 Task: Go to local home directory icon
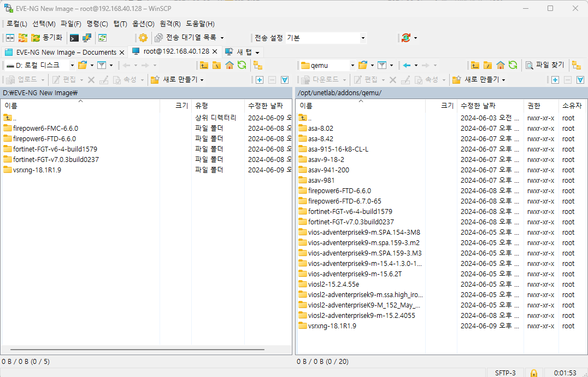230,65
